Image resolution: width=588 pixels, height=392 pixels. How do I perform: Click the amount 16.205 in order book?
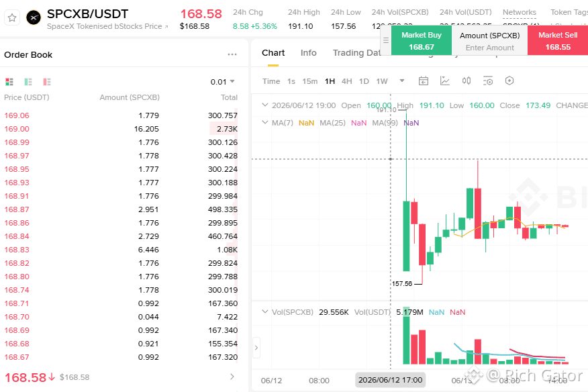click(146, 129)
